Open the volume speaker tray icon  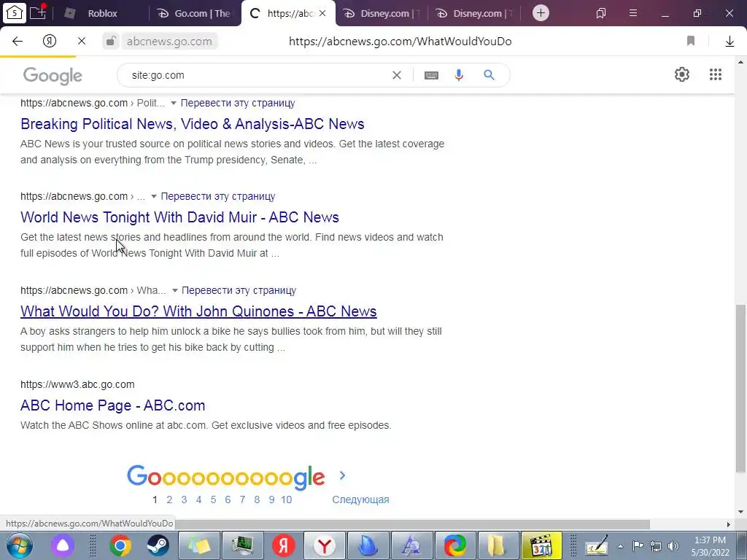[x=673, y=546]
